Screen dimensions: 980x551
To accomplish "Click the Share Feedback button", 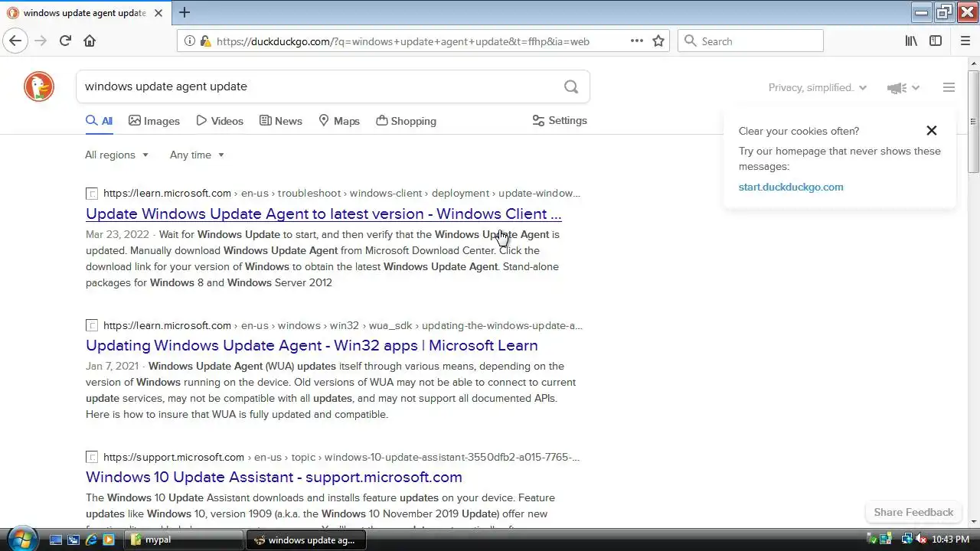I will click(913, 513).
